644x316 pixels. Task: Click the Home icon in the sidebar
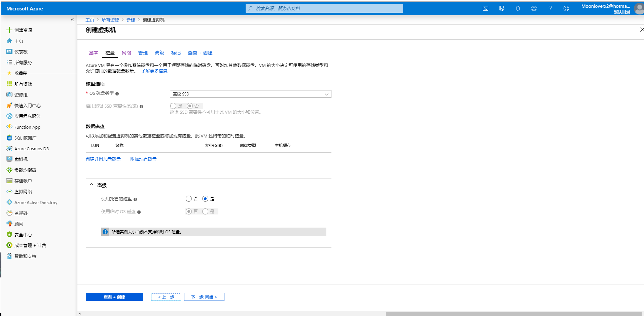click(x=9, y=41)
